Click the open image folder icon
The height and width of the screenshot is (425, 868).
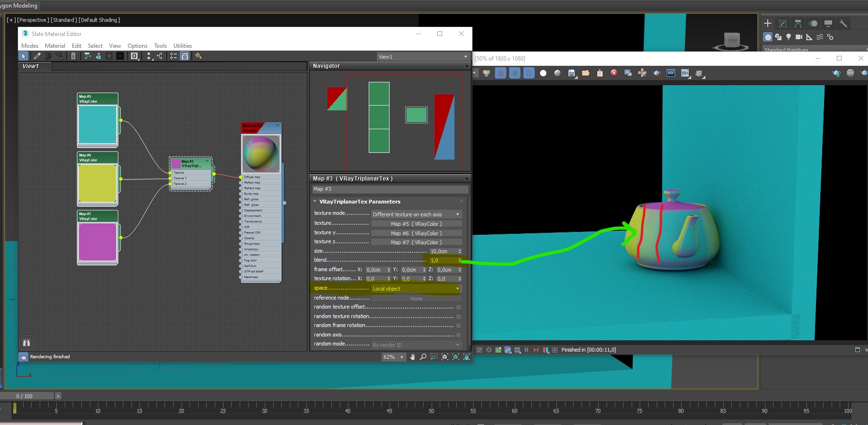pyautogui.click(x=585, y=73)
